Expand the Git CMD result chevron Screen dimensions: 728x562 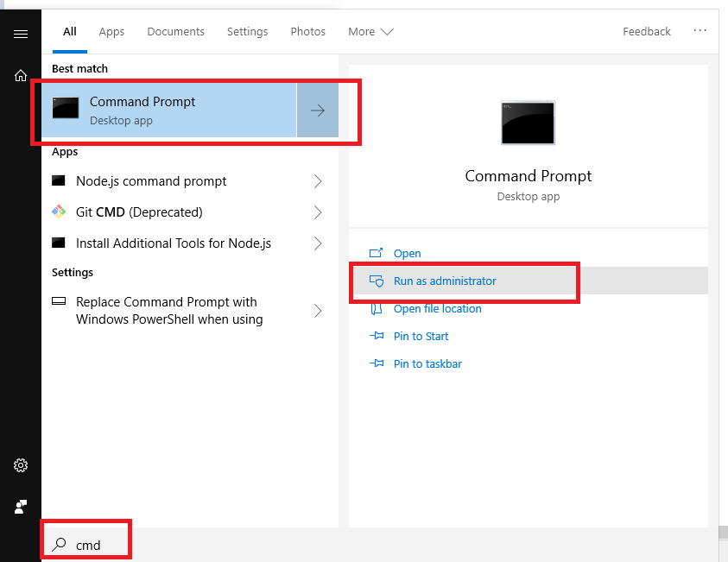[317, 212]
